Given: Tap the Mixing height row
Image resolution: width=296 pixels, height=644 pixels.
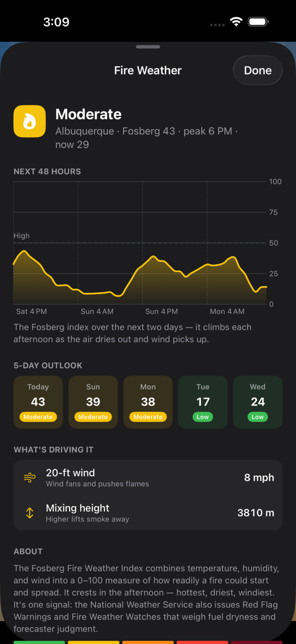Looking at the screenshot, I should click(148, 513).
